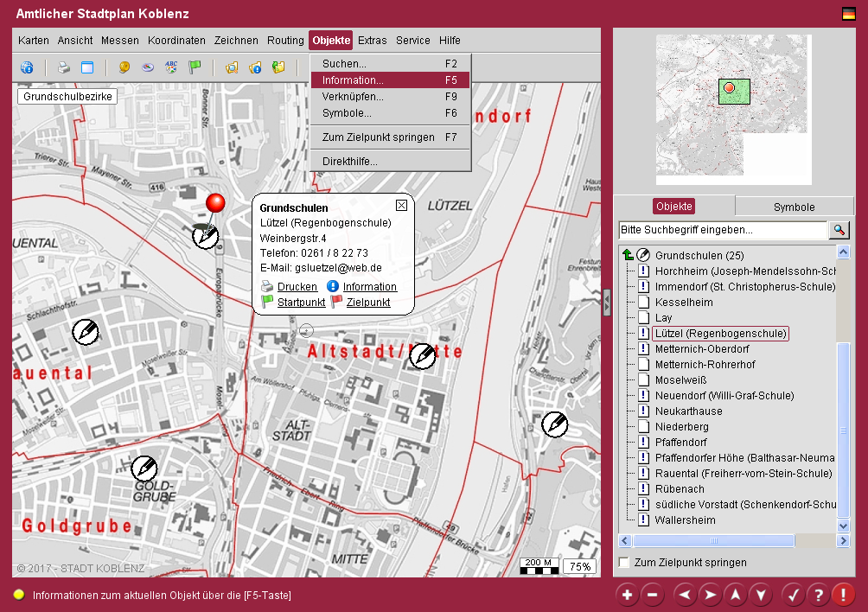Click the compass toolbar icon
The width and height of the screenshot is (868, 612).
point(148,67)
